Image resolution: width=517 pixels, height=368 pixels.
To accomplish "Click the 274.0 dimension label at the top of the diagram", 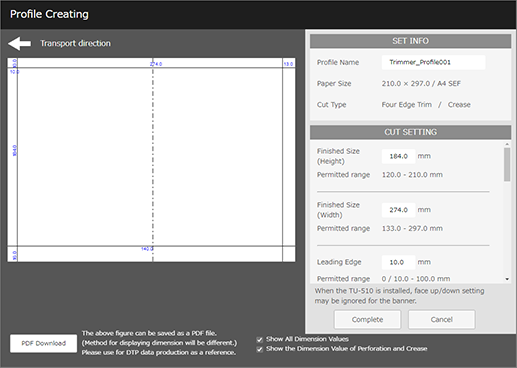I will (x=156, y=64).
